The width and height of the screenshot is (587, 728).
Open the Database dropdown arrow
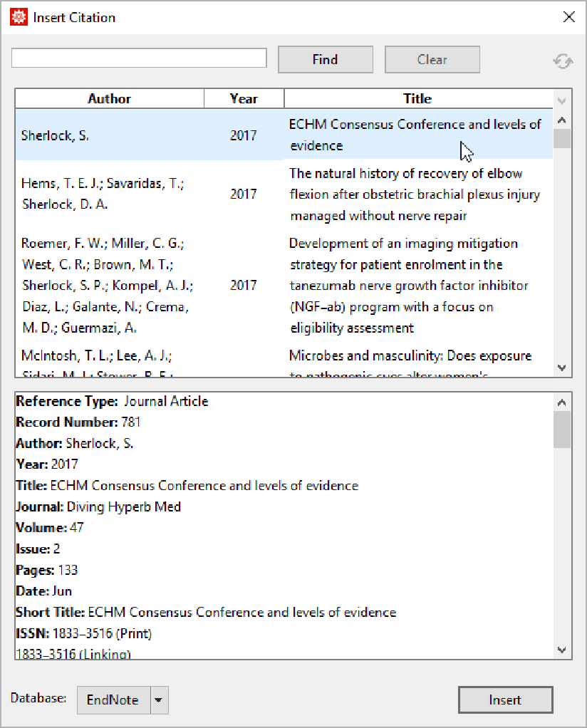tap(159, 700)
